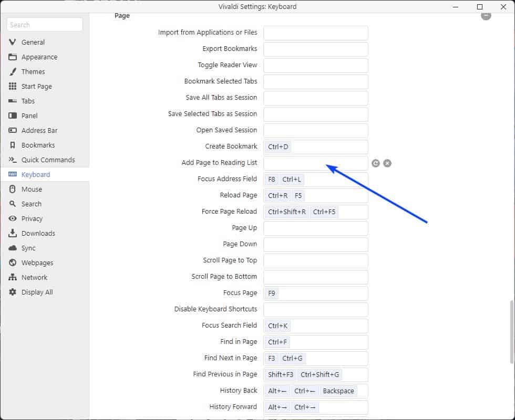The image size is (515, 420).
Task: Select the Privacy eye icon
Action: click(x=12, y=218)
